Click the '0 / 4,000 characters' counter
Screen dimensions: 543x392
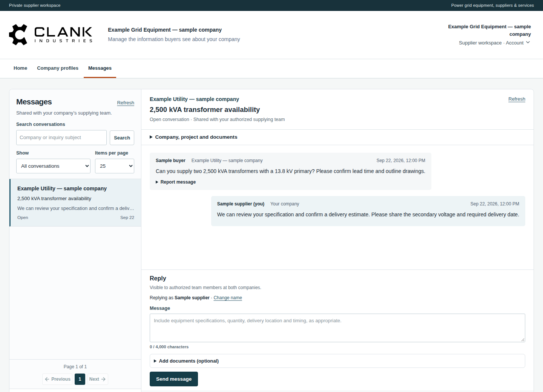[x=169, y=347]
